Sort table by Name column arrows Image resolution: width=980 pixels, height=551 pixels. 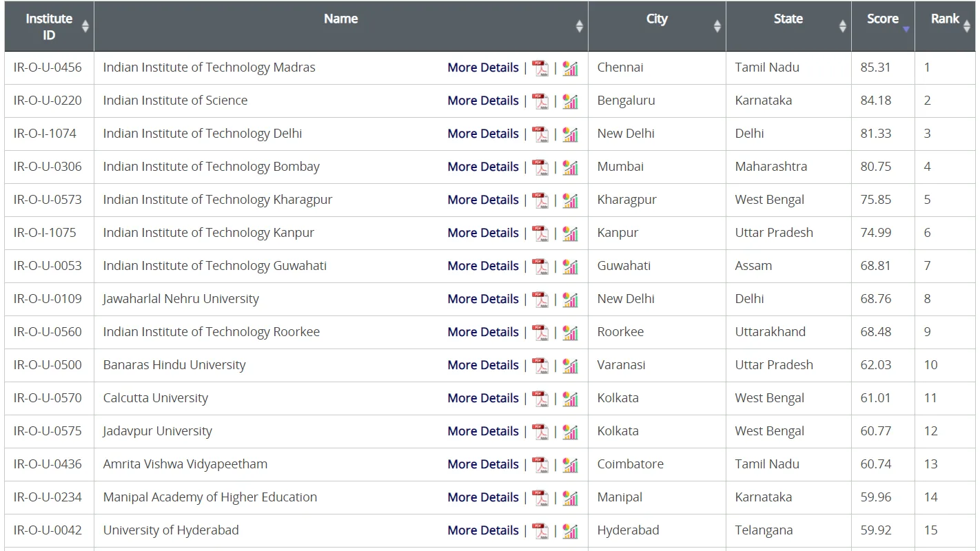(580, 26)
